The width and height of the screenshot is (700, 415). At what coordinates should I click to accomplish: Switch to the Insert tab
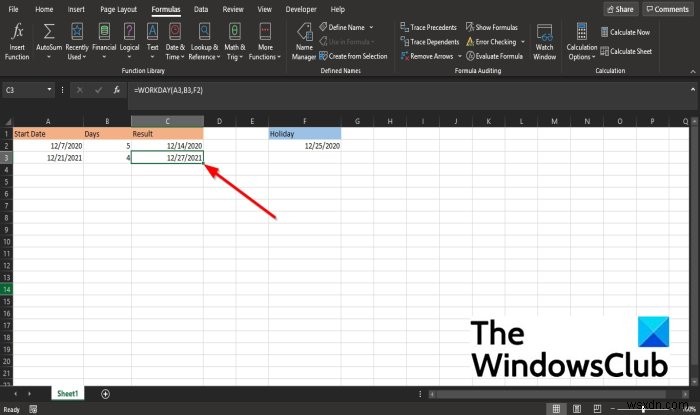(76, 9)
